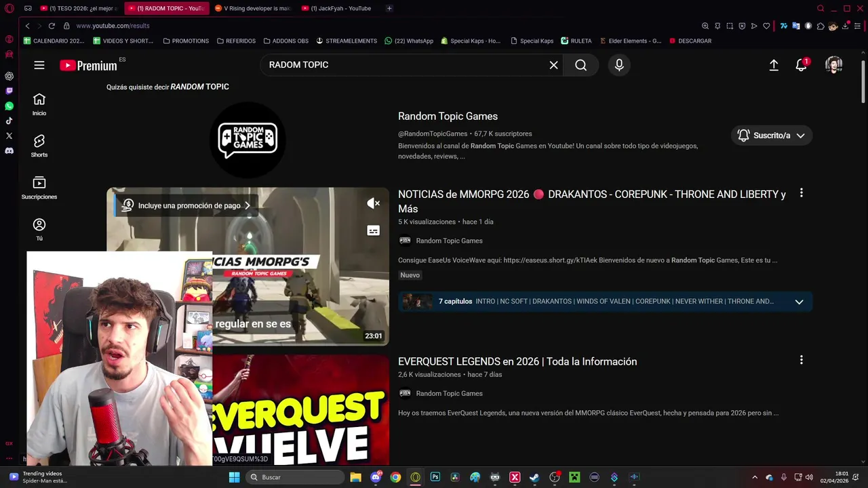
Task: Open File Explorer from the taskbar
Action: (x=355, y=477)
